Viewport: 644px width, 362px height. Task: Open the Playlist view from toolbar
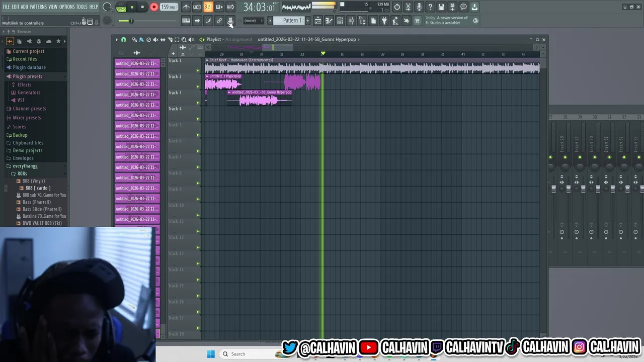click(318, 21)
